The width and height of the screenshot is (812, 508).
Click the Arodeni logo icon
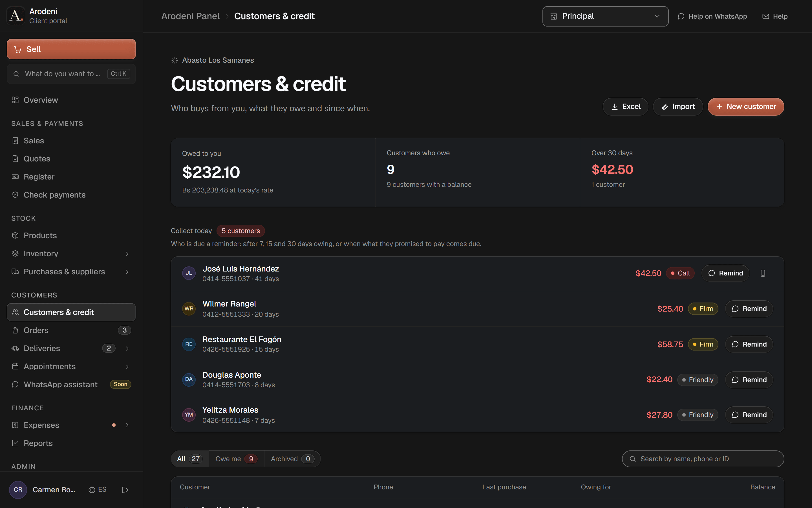pos(16,16)
